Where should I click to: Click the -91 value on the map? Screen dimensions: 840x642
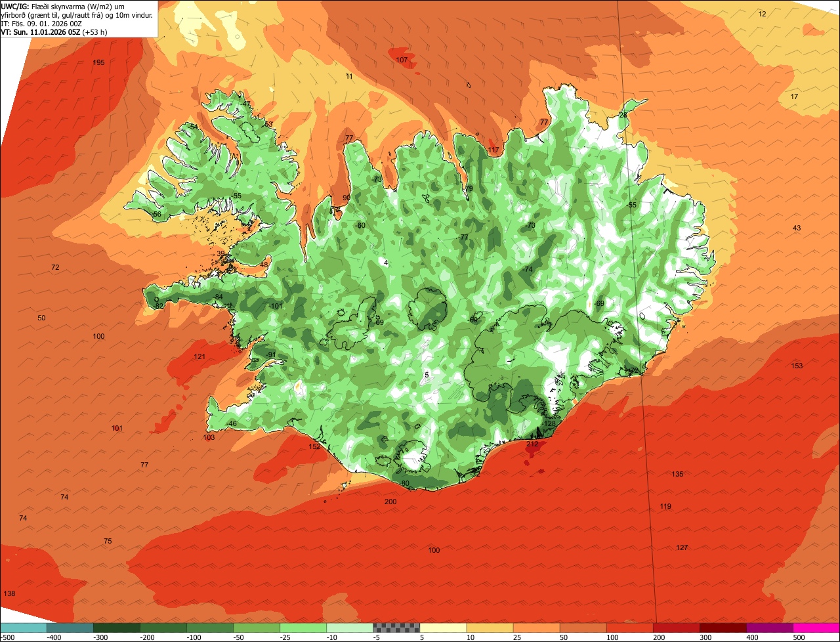[271, 355]
